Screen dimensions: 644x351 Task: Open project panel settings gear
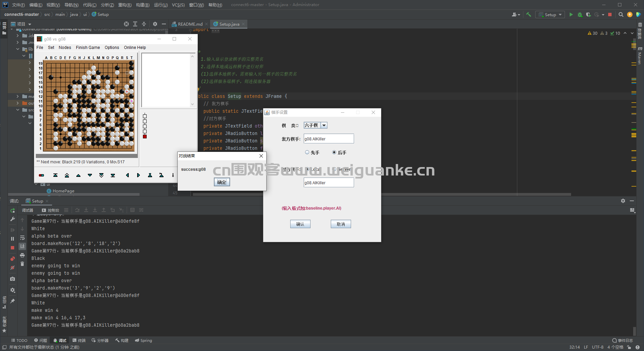click(x=155, y=24)
